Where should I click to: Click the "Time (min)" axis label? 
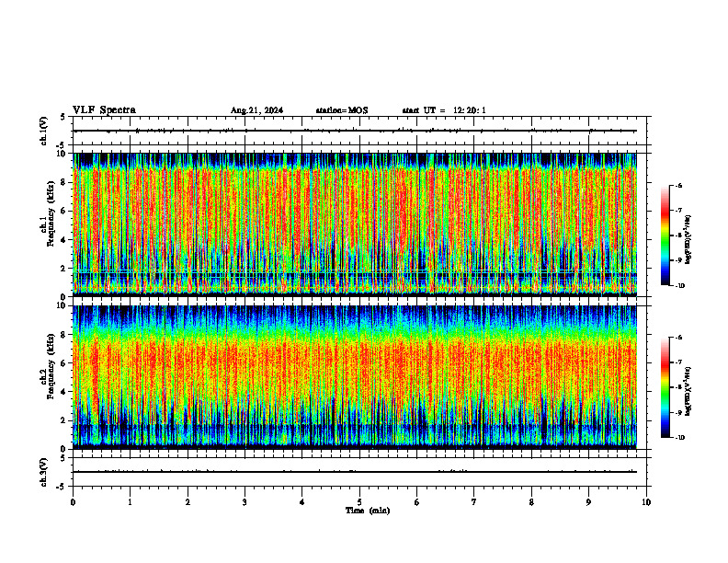click(x=368, y=511)
